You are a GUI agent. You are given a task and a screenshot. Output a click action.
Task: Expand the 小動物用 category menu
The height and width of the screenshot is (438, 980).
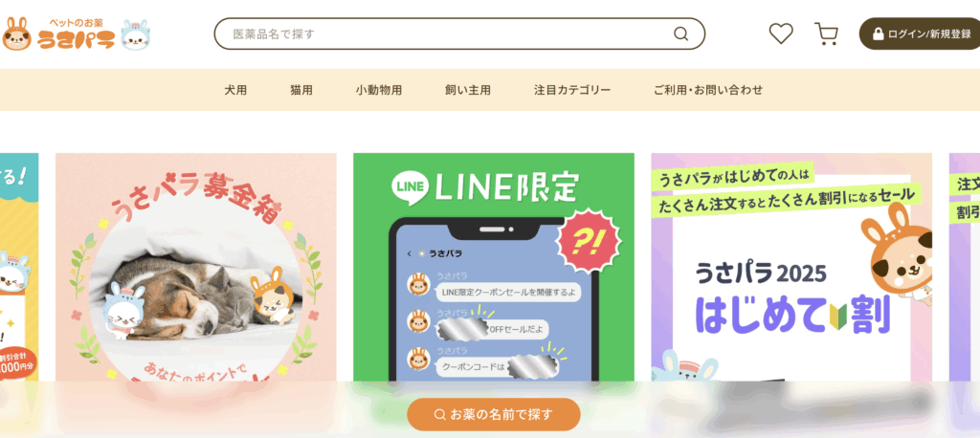(379, 90)
